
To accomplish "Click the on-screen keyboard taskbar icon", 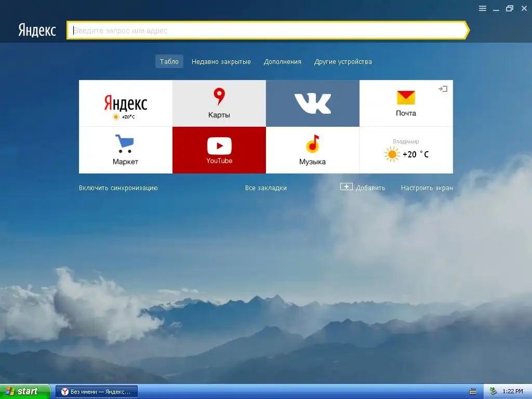I will click(x=473, y=392).
